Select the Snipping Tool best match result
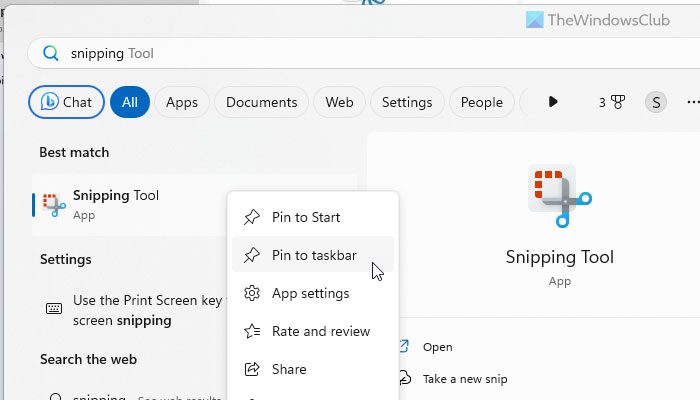Image resolution: width=700 pixels, height=400 pixels. point(129,205)
